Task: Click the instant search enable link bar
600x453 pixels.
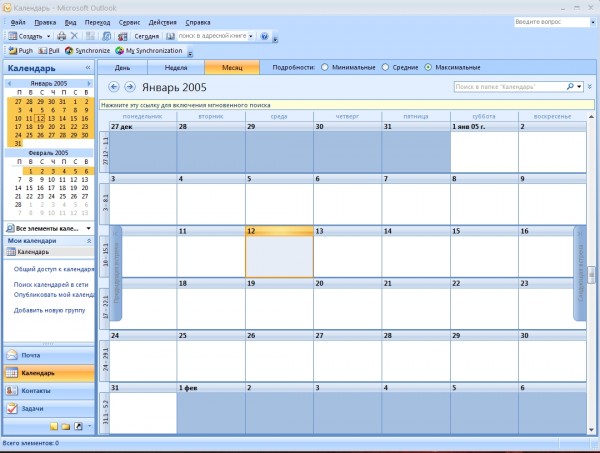Action: [347, 105]
